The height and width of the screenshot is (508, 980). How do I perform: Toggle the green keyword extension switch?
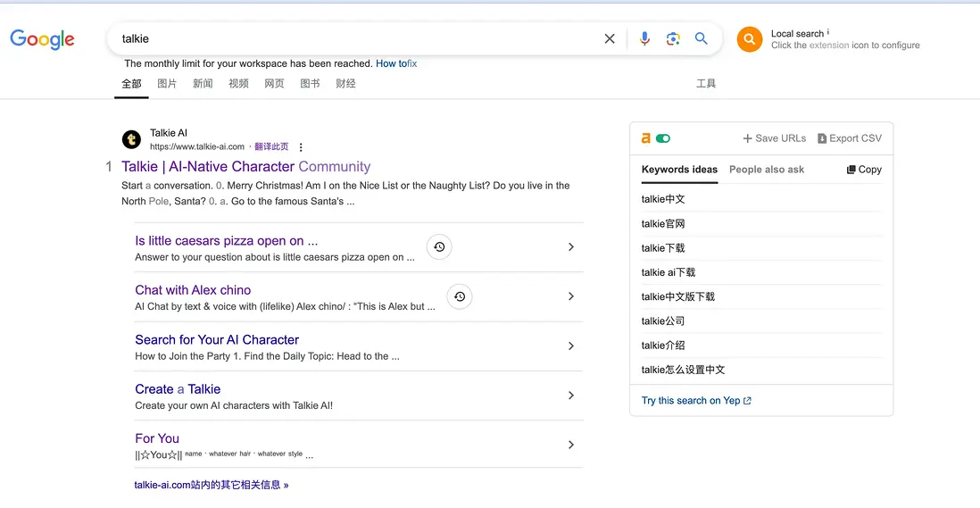(x=662, y=138)
